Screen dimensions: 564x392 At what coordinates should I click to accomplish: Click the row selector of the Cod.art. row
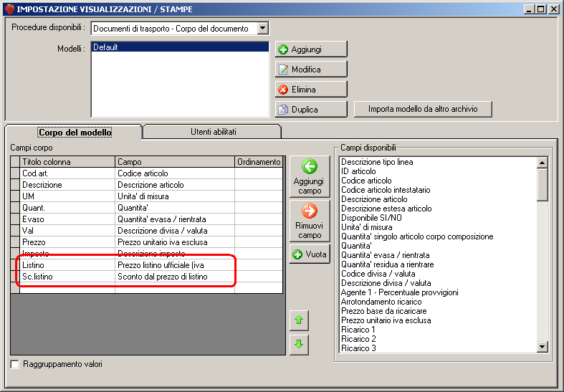click(x=15, y=173)
